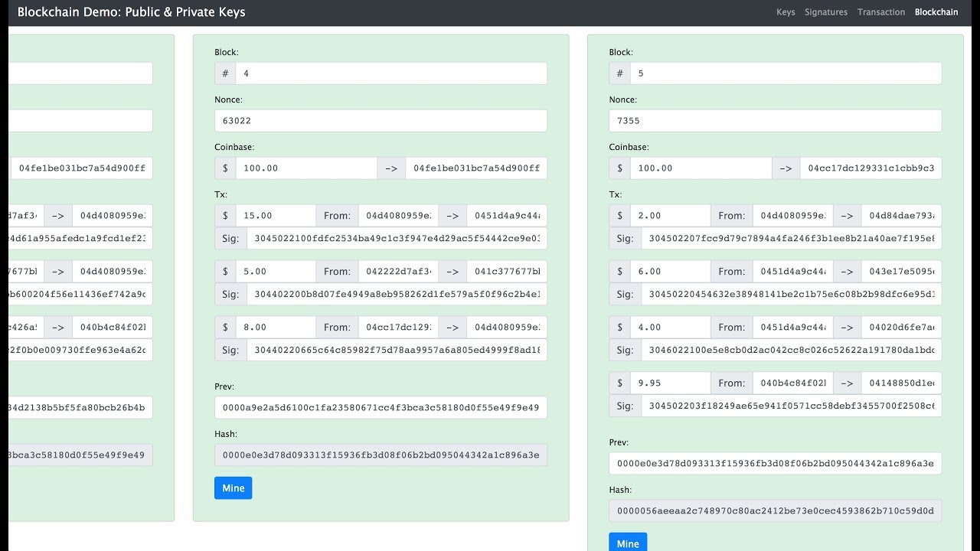Edit recipient field 04020d6fe7a
The height and width of the screenshot is (551, 980).
[901, 327]
